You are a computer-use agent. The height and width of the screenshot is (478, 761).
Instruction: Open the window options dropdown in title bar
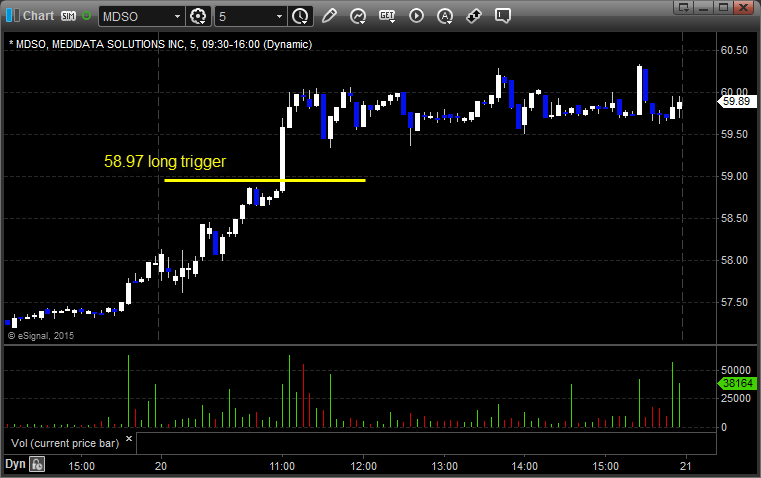[684, 7]
